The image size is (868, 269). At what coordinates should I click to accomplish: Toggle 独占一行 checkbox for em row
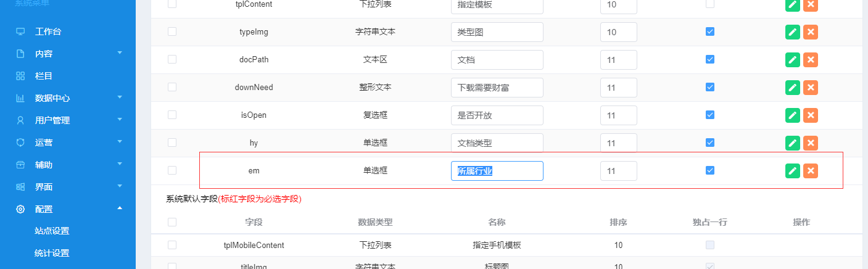[x=710, y=170]
